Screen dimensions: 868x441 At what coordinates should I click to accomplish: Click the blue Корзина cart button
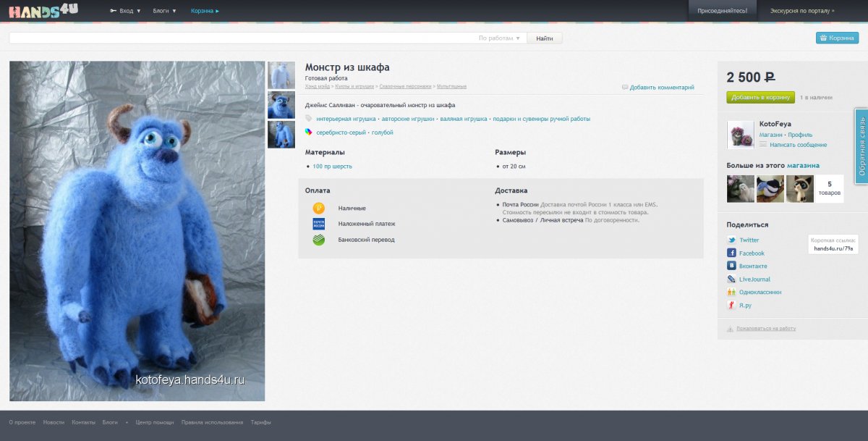[x=837, y=38]
